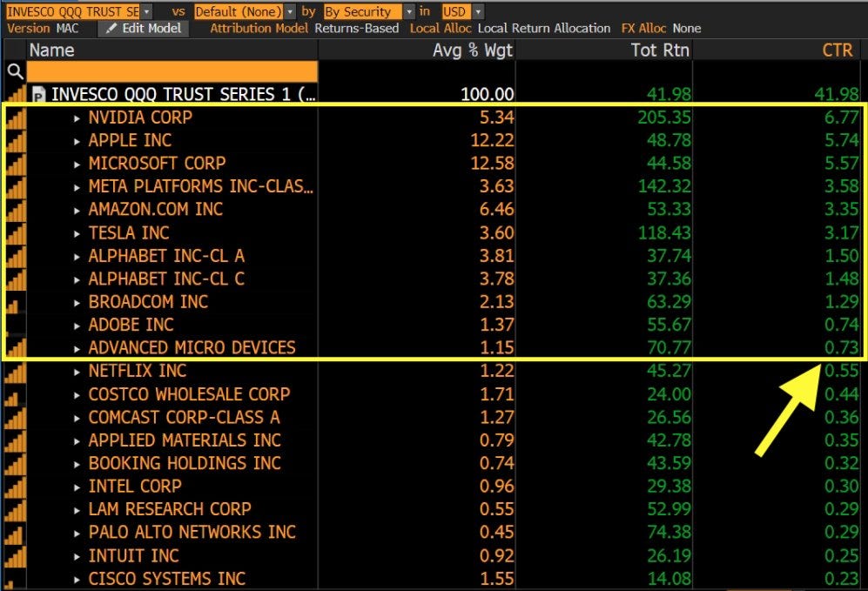Click Meta's total return value 142.32

point(664,186)
